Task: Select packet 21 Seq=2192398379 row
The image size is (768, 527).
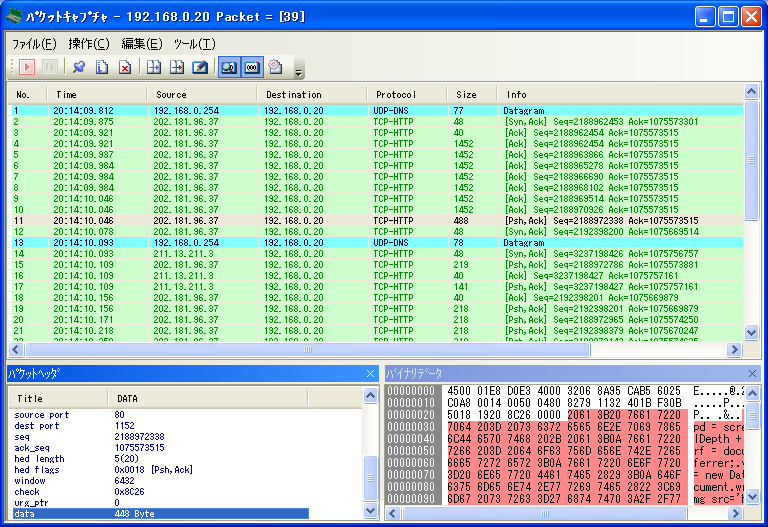Action: pos(376,331)
